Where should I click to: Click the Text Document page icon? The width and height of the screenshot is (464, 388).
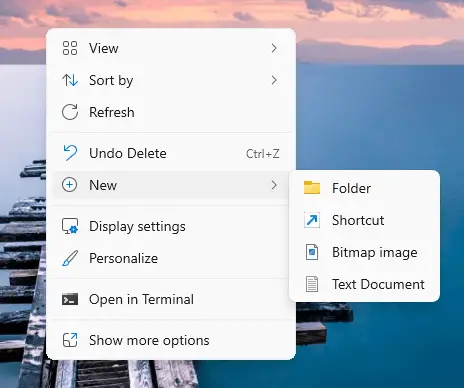tap(312, 284)
